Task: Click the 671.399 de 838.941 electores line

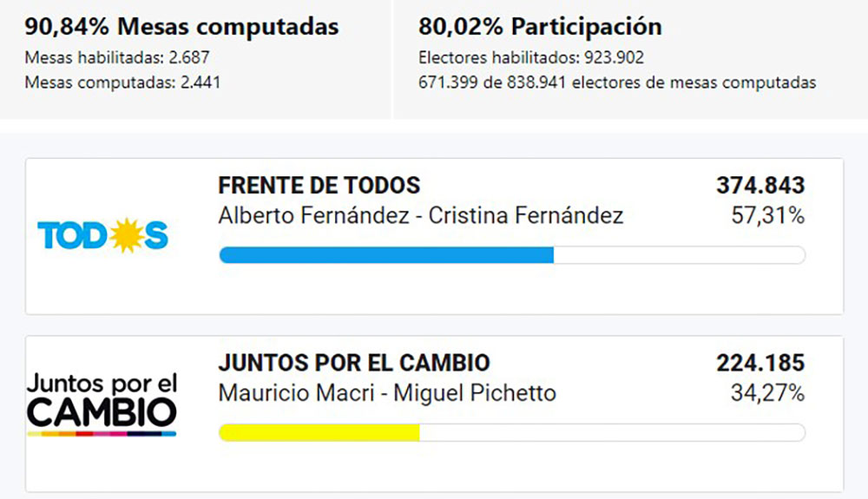Action: [x=617, y=83]
